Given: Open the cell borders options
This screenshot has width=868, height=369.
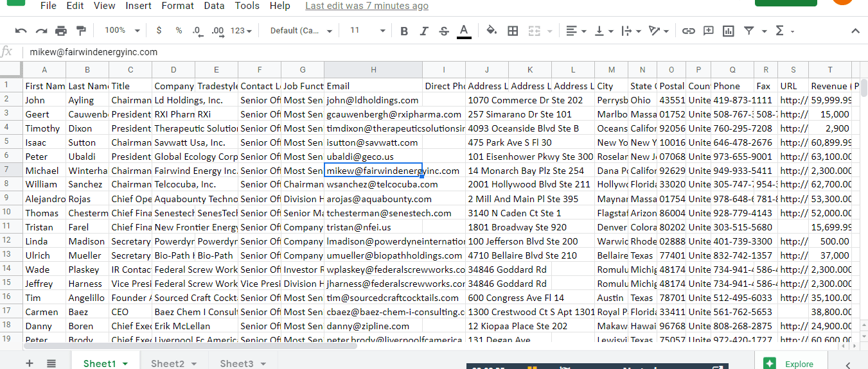Looking at the screenshot, I should tap(513, 31).
